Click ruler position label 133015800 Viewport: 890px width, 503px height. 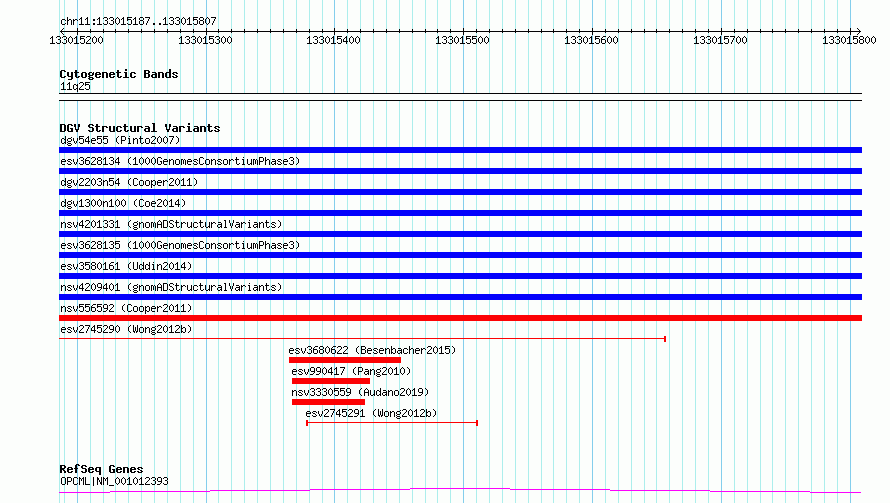[849, 40]
